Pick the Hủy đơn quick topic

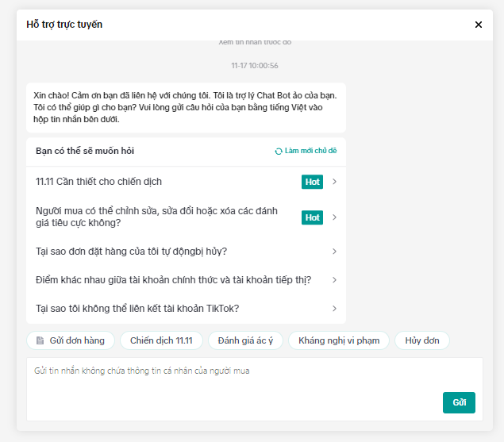point(422,340)
